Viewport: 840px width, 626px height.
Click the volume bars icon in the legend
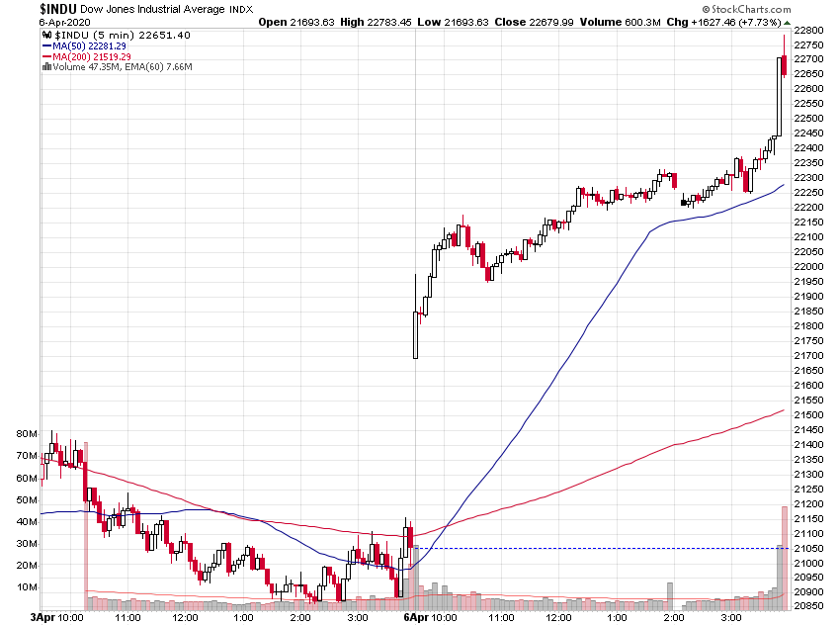pos(46,67)
